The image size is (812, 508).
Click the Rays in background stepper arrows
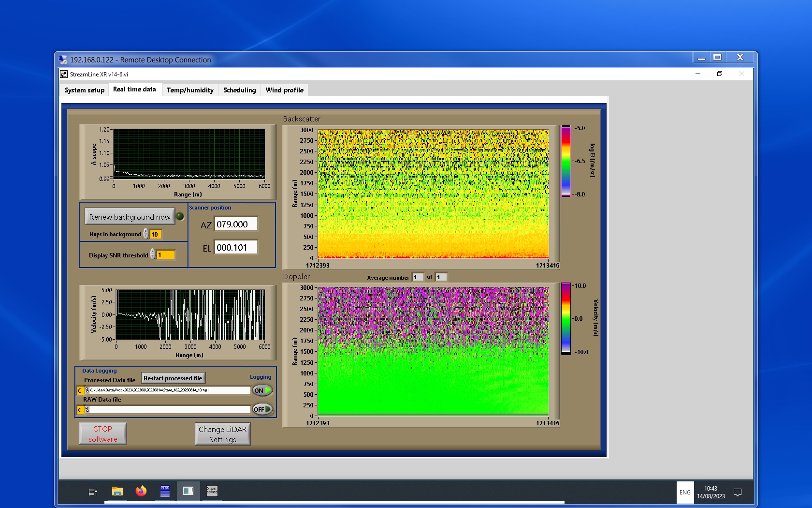[146, 234]
